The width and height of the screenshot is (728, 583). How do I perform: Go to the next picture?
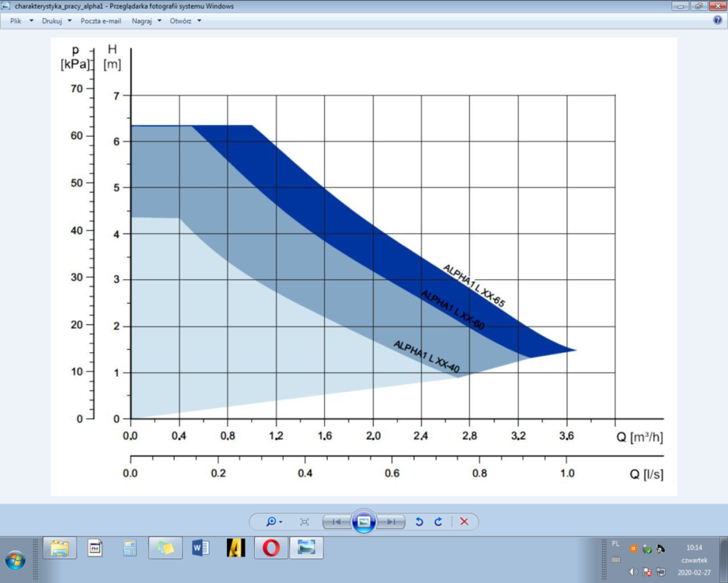(x=391, y=522)
